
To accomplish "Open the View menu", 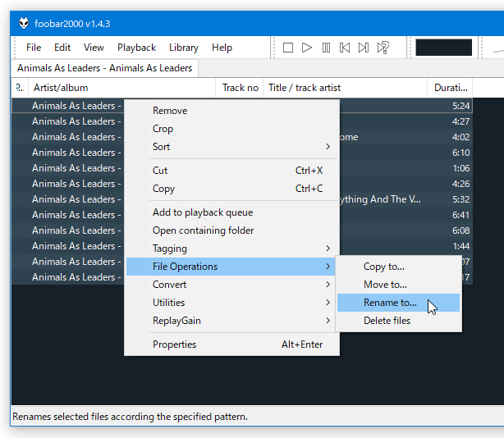I will pyautogui.click(x=94, y=48).
